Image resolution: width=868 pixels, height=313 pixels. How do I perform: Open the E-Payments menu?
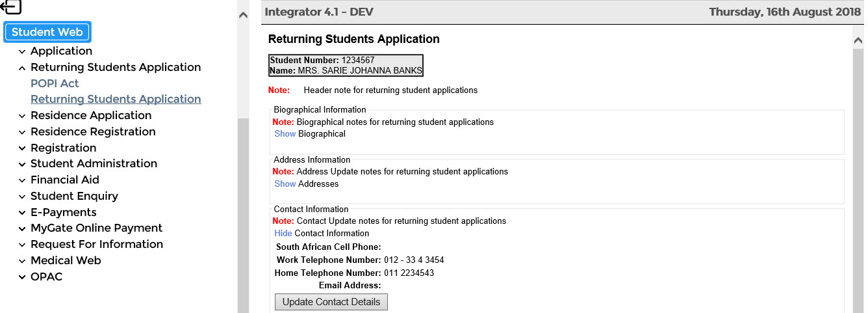[x=63, y=212]
